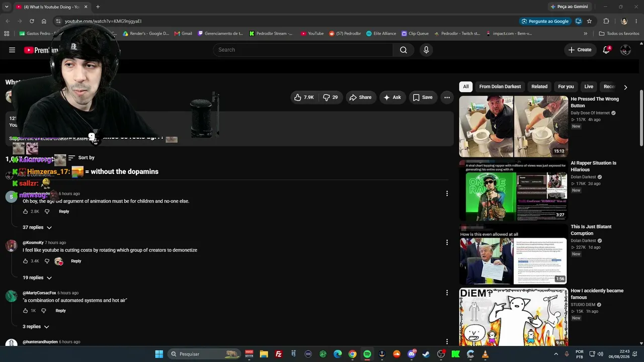Open options menu for @MartyCorsacFox comment

(447, 293)
